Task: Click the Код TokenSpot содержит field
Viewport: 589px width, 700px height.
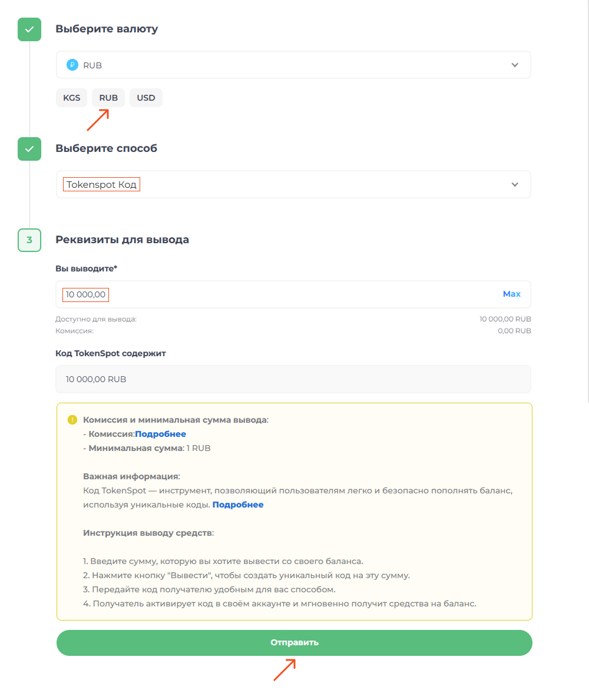Action: pyautogui.click(x=293, y=380)
